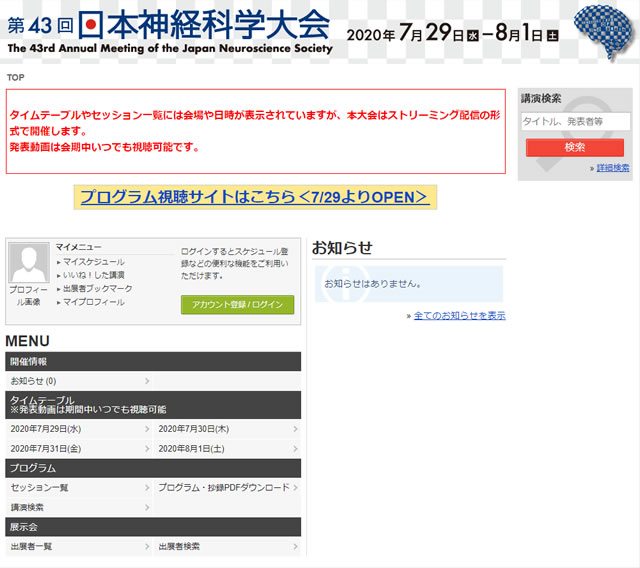The width and height of the screenshot is (640, 568).
Task: Click the タイムテーブル section header
Action: pyautogui.click(x=153, y=405)
